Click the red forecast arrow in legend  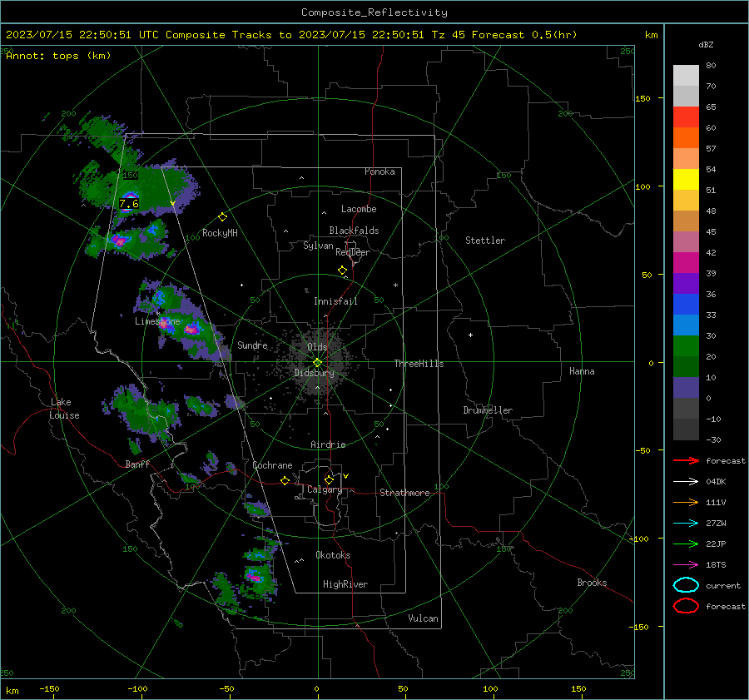686,460
